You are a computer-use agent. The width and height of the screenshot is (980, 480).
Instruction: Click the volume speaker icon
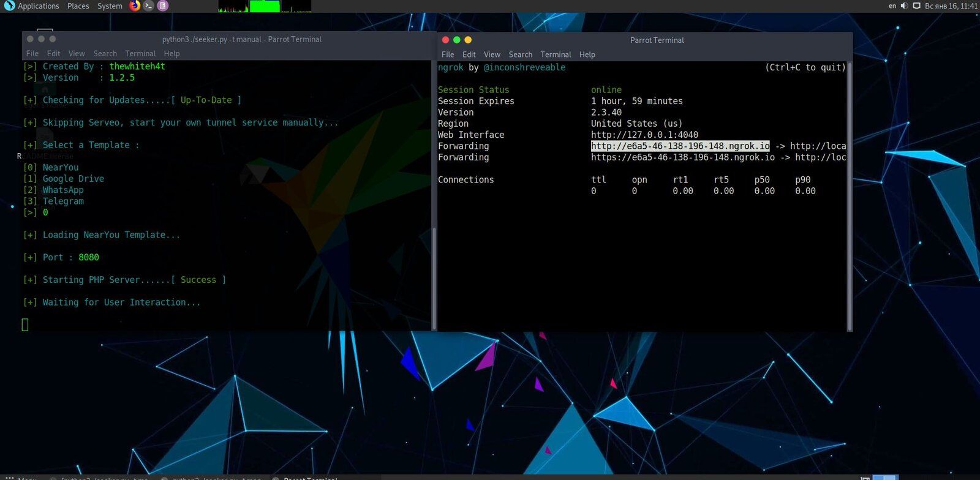click(x=904, y=6)
